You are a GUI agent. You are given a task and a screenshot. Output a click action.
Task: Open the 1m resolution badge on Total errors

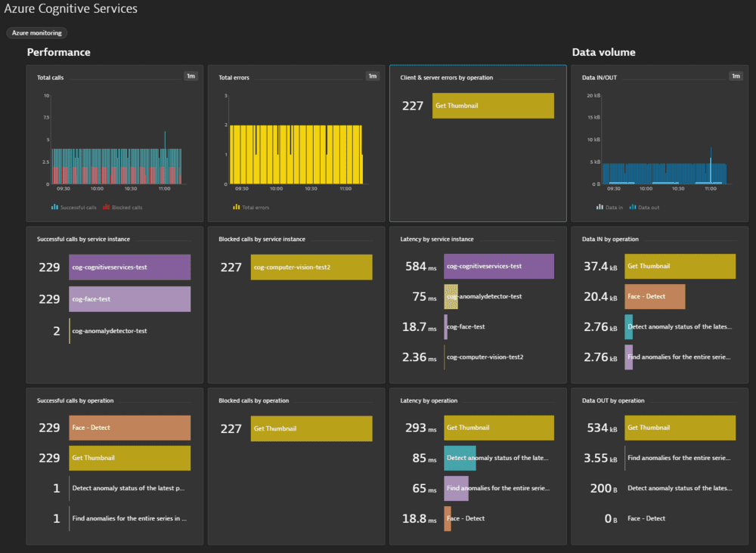pyautogui.click(x=373, y=76)
